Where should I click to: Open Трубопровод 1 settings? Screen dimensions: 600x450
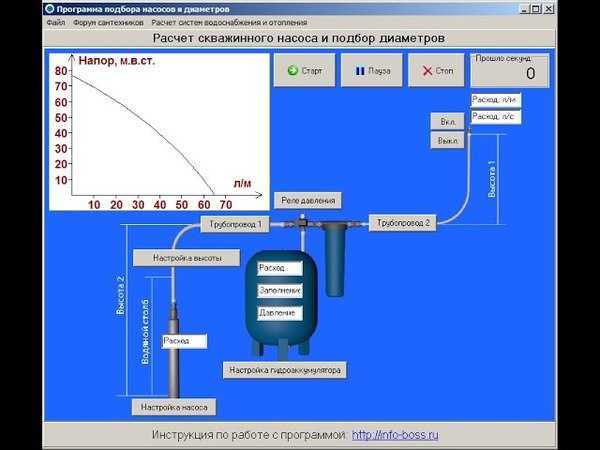(x=235, y=224)
